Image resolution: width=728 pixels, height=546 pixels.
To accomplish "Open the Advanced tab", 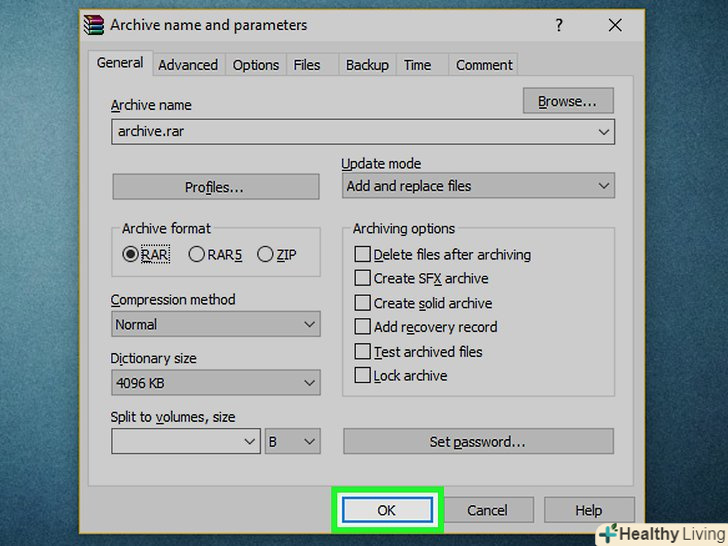I will pyautogui.click(x=188, y=65).
